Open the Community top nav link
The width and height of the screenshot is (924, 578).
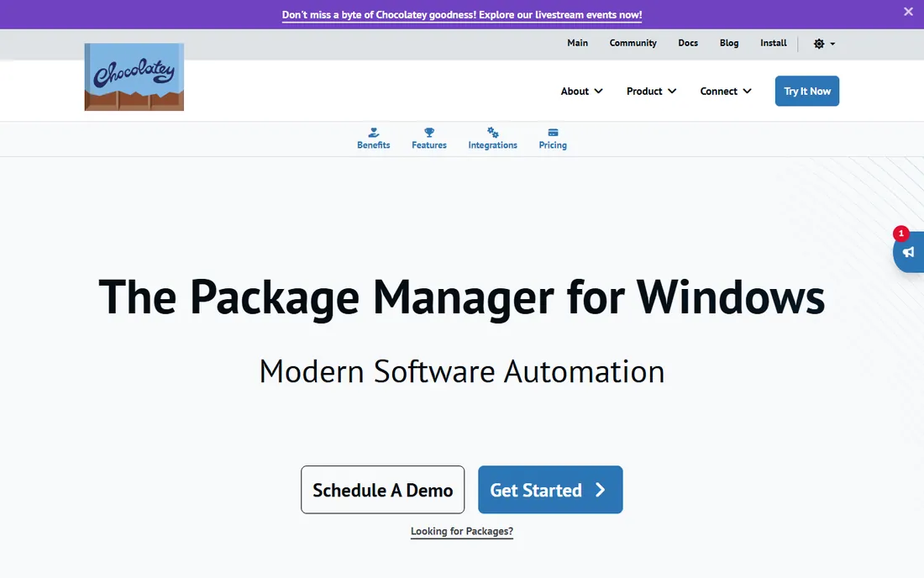click(x=633, y=43)
